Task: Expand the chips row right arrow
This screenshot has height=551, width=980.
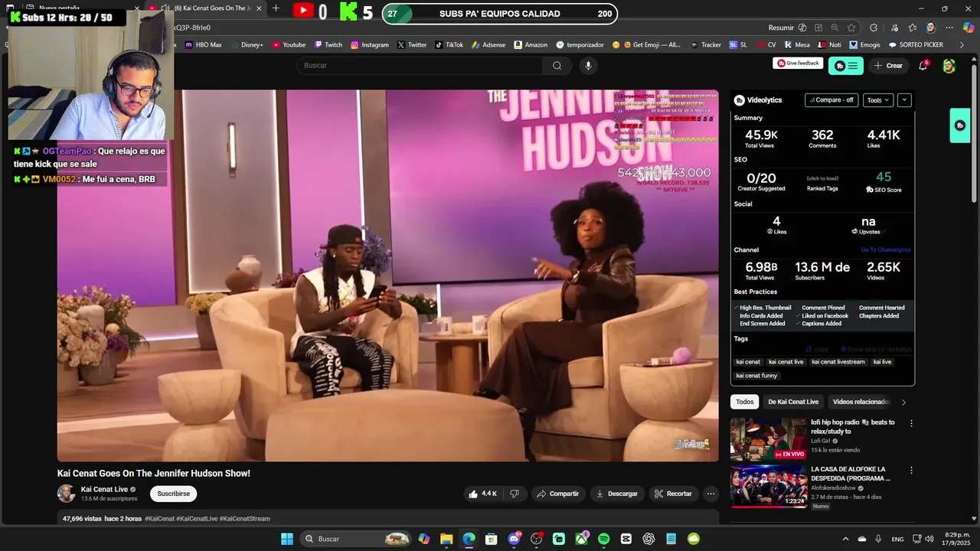Action: click(x=903, y=402)
